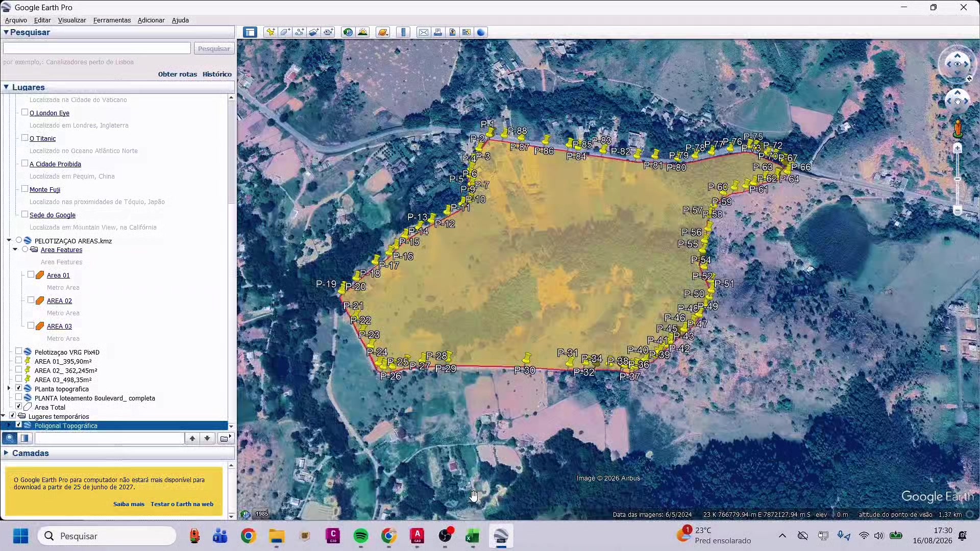Uncheck the PLanta topografica layer

click(x=19, y=388)
